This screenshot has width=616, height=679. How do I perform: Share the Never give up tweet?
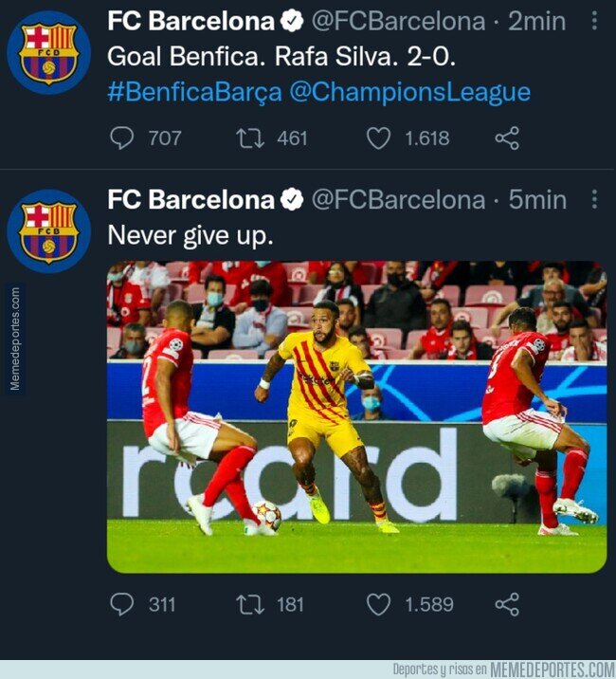[507, 604]
